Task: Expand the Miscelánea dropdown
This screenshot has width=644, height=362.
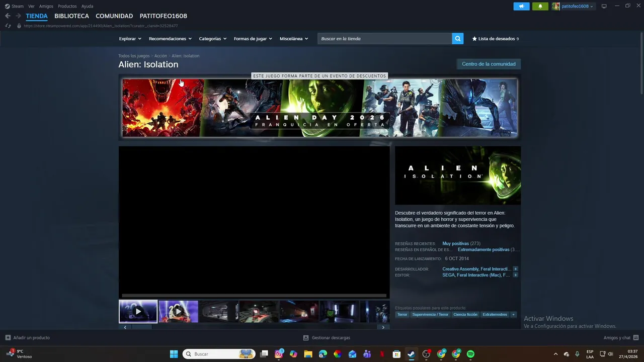Action: tap(294, 39)
